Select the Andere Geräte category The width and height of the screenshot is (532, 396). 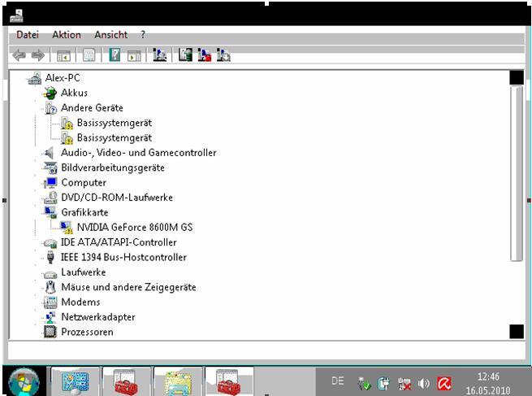point(92,108)
